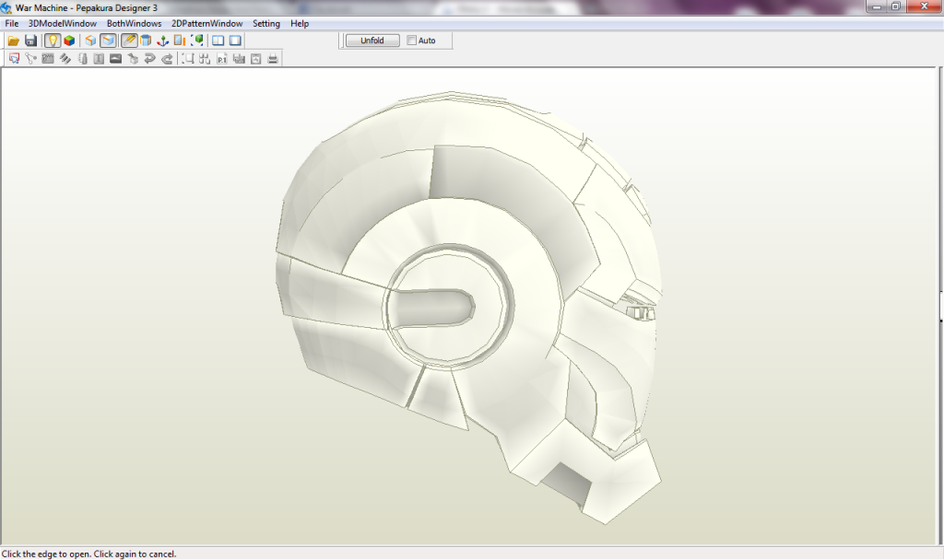944x560 pixels.
Task: Click the 3D box with arrow icon
Action: [x=133, y=58]
